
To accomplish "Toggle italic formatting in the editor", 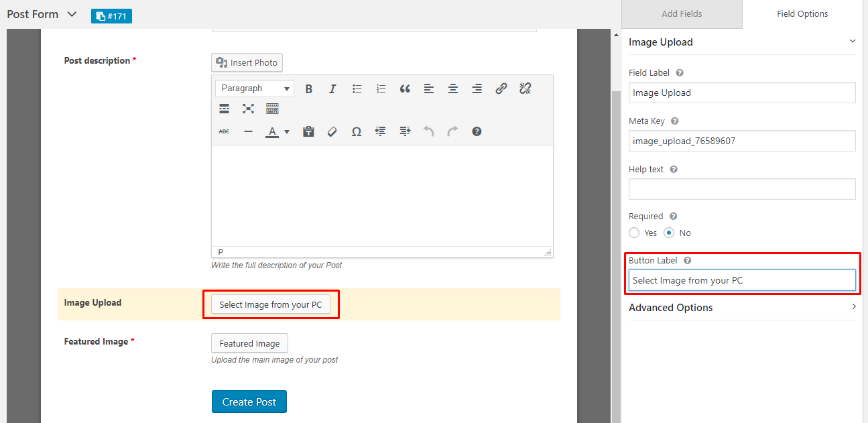I will (332, 88).
